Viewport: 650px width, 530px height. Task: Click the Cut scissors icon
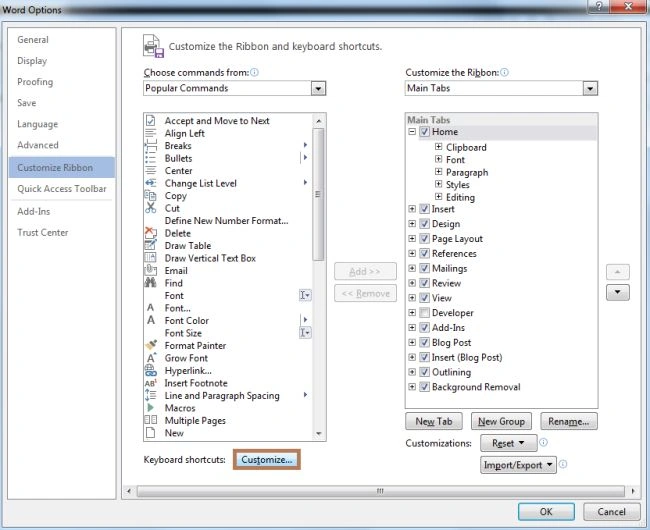pos(150,208)
